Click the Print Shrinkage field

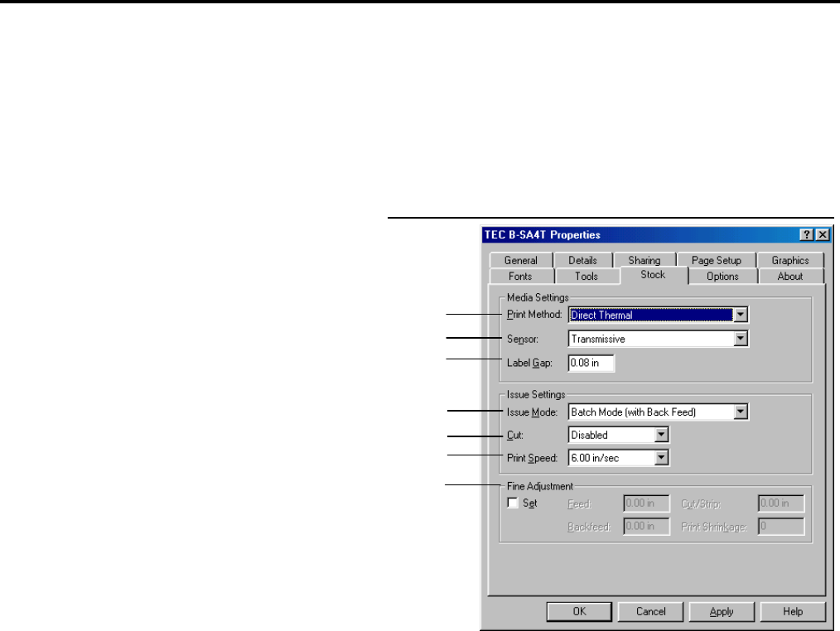[782, 527]
